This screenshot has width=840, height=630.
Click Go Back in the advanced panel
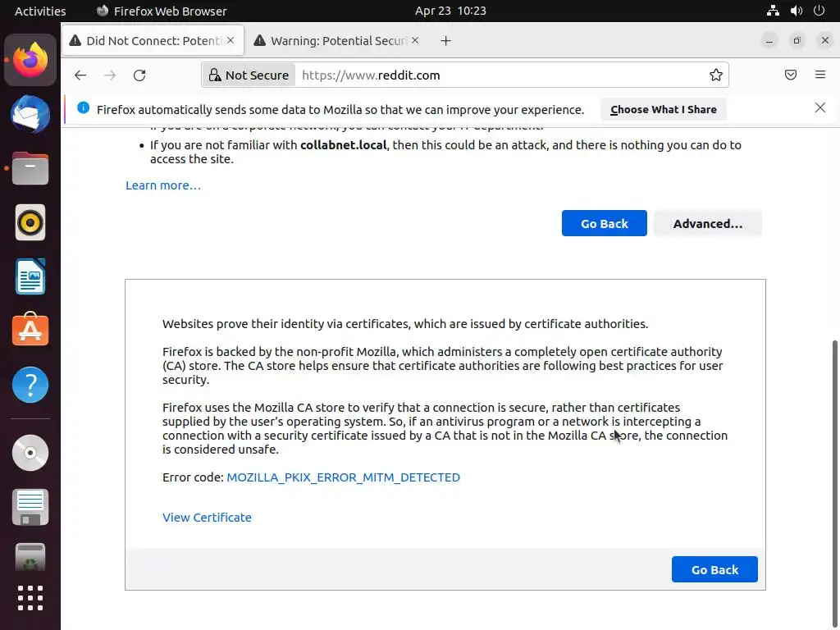714,569
